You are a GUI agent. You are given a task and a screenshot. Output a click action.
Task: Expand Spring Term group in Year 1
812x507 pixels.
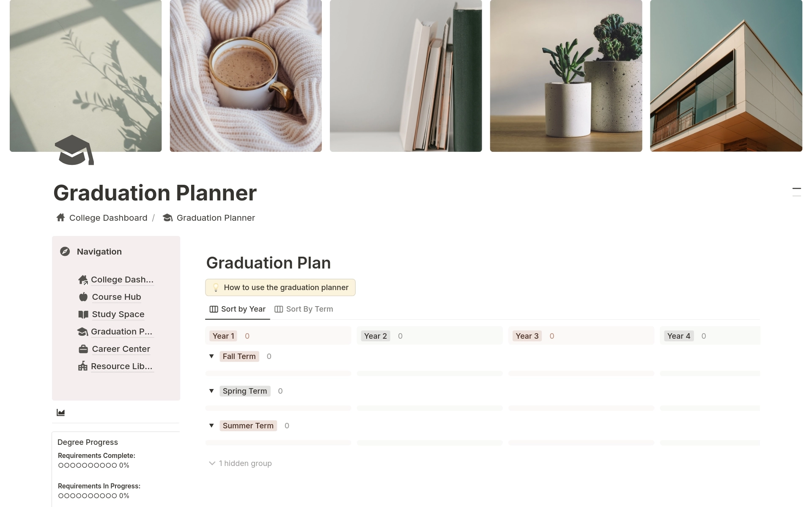point(212,390)
